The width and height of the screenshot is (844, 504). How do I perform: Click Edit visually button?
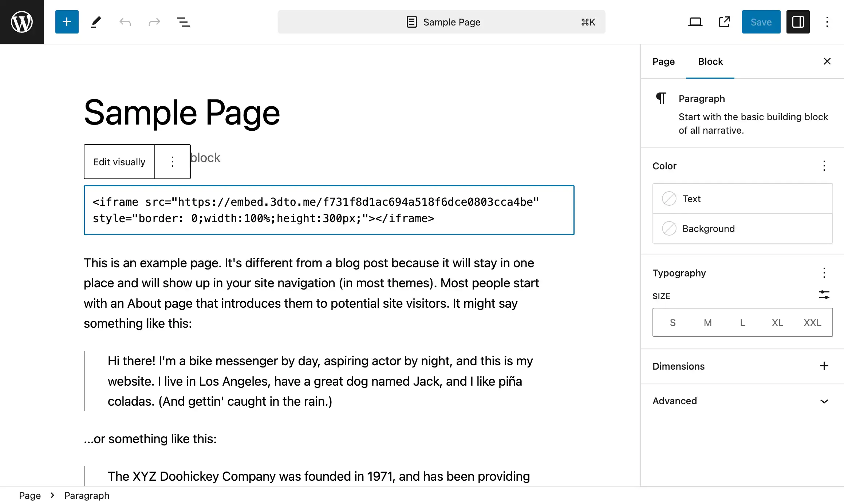pos(119,162)
